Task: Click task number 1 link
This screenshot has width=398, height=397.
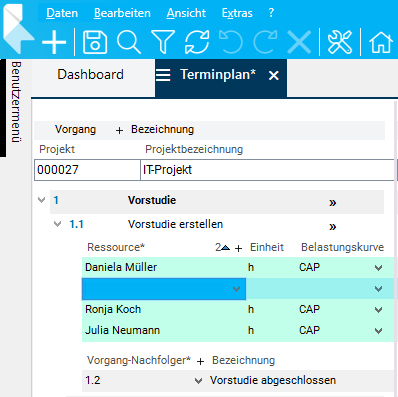Action: pyautogui.click(x=56, y=200)
